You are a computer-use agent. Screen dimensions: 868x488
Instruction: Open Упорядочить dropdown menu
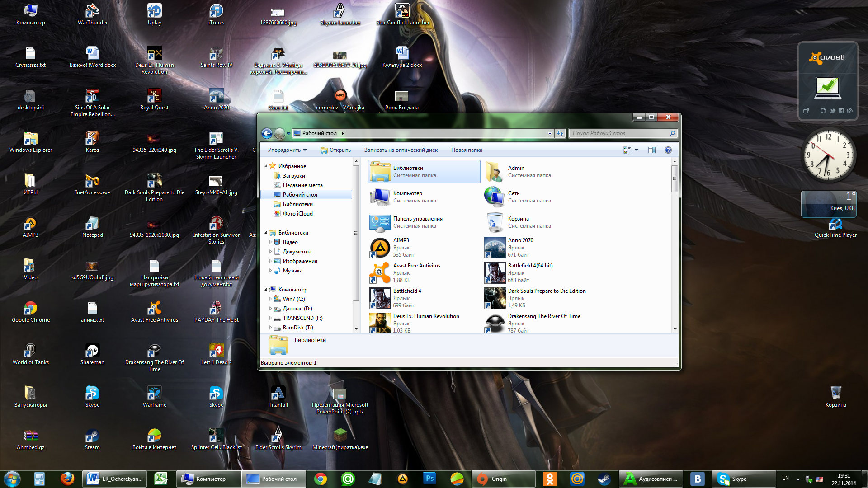click(287, 150)
